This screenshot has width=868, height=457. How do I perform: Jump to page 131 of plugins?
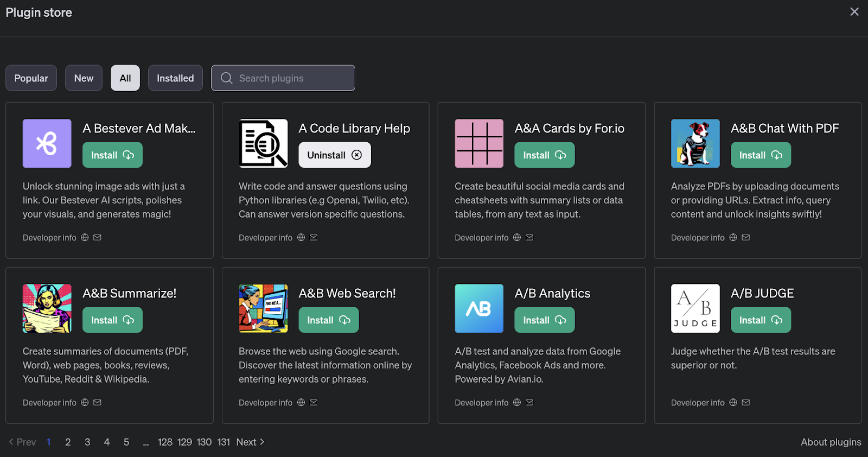[x=224, y=442]
